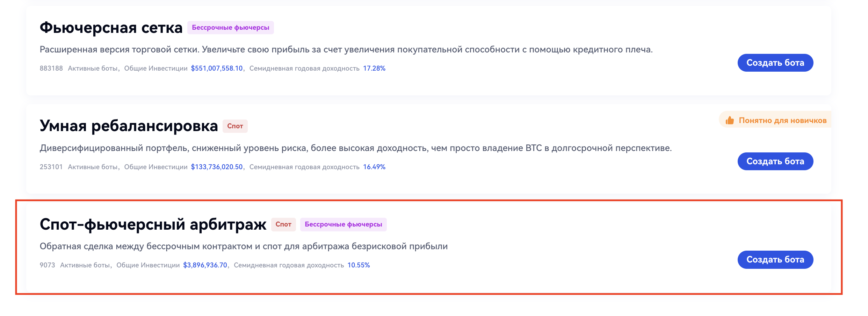Open the Фьючерсная сетка title
Image resolution: width=868 pixels, height=316 pixels.
click(x=111, y=28)
